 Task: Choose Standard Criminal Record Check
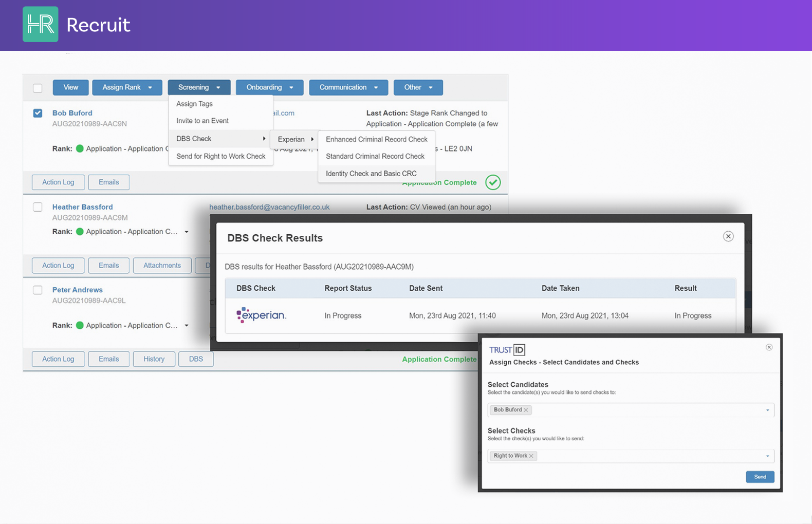[377, 156]
